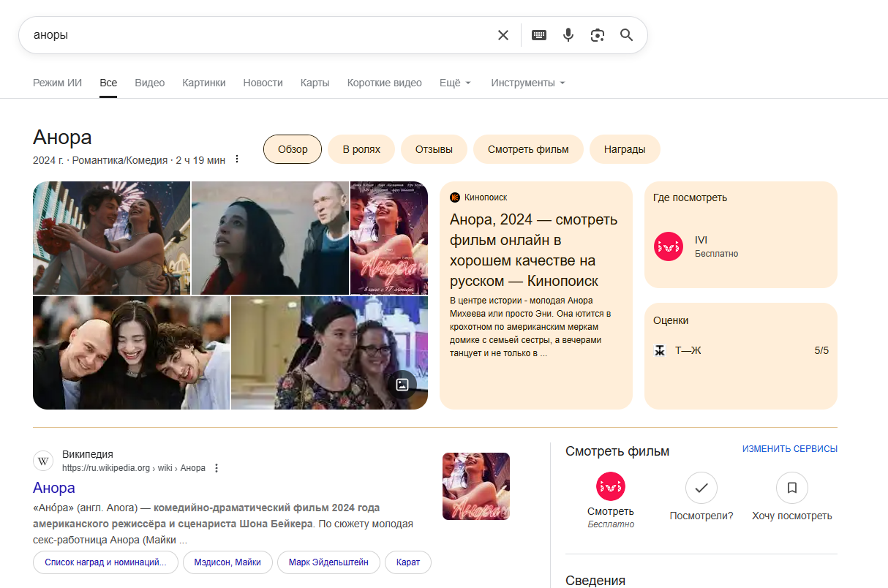888x588 pixels.
Task: Mark film as watched with checkmark
Action: click(701, 488)
